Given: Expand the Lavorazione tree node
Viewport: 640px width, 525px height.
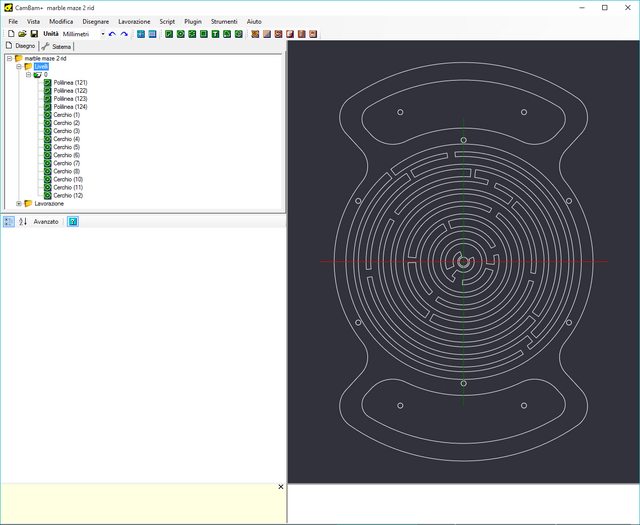Looking at the screenshot, I should [x=19, y=203].
